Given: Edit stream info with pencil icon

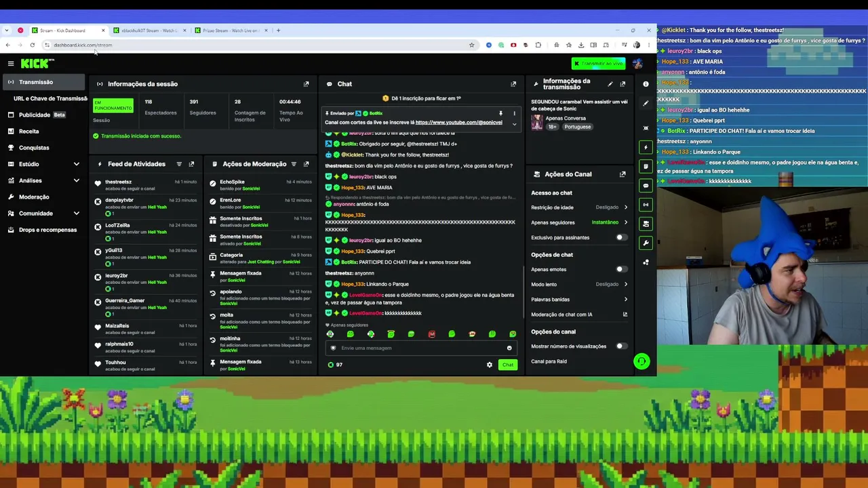Looking at the screenshot, I should click(x=610, y=84).
